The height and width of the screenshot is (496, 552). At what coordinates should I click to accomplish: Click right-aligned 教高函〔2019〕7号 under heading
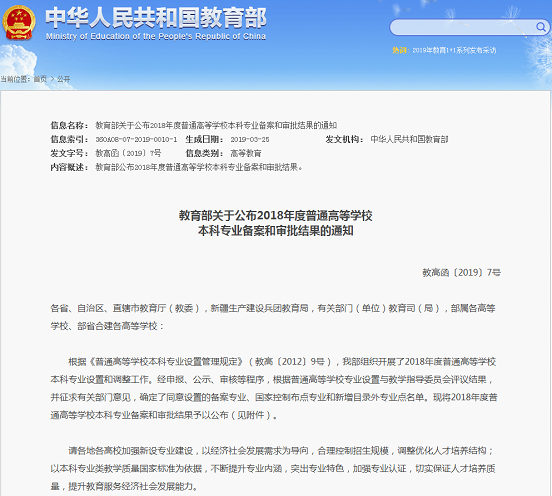(462, 272)
